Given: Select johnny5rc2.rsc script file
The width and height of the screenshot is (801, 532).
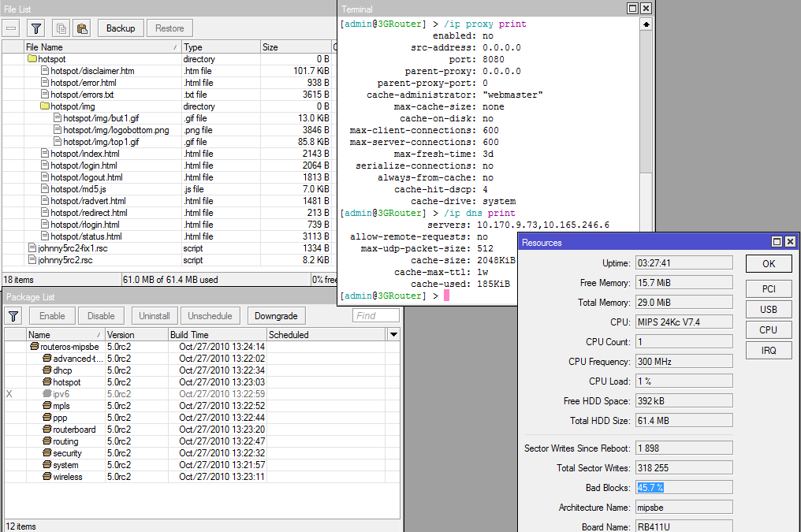Looking at the screenshot, I should pyautogui.click(x=65, y=260).
